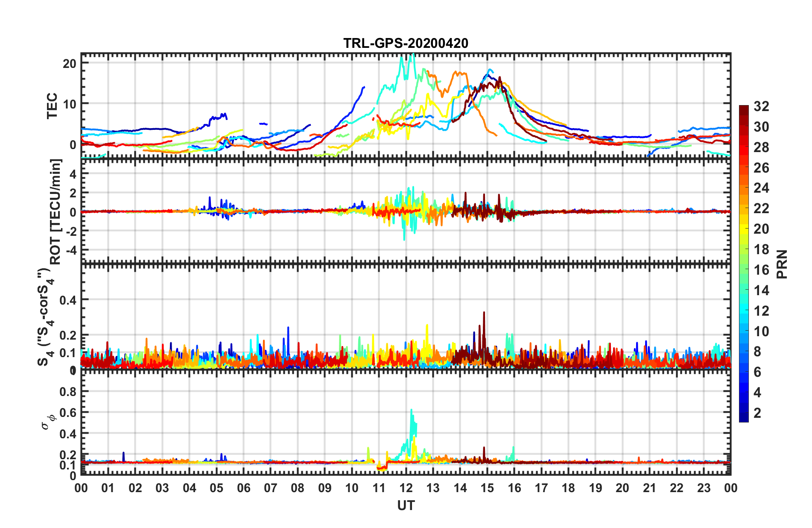Screen dimensions: 812x528
Task: Click the 06 hour tick on the UT axis
Action: (243, 488)
